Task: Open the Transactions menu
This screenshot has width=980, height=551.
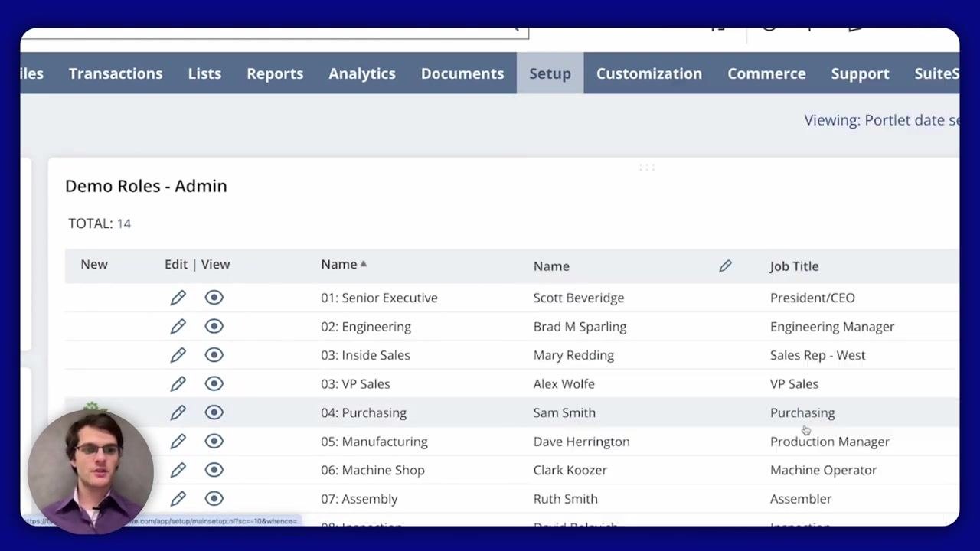Action: pyautogui.click(x=116, y=73)
